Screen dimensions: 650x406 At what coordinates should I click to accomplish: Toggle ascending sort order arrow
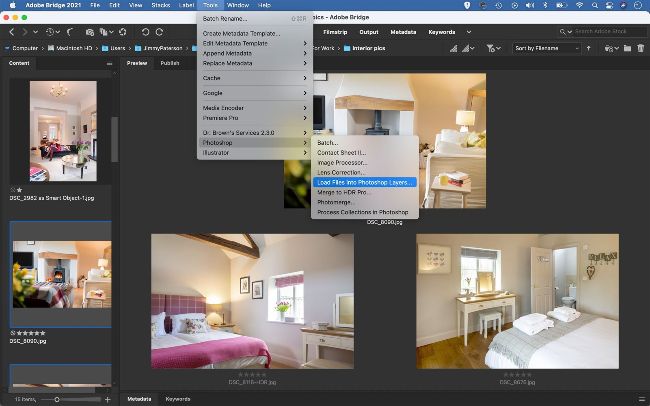tap(588, 48)
